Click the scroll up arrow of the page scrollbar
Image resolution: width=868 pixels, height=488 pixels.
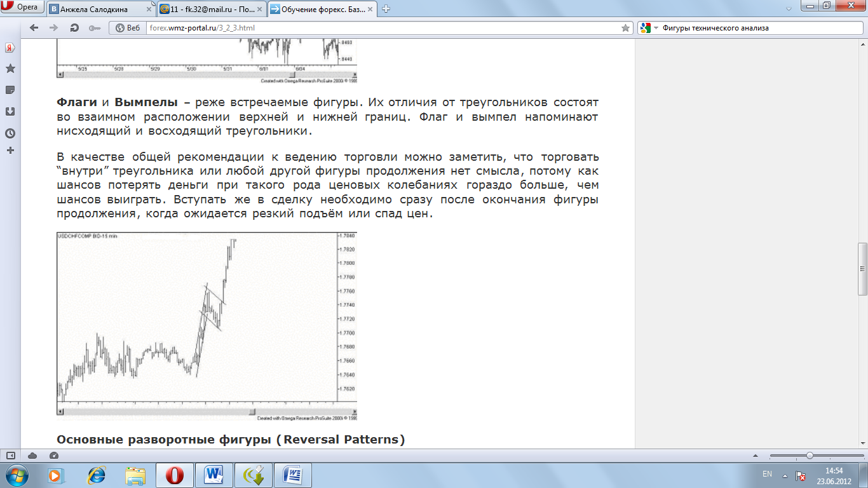pos(862,45)
